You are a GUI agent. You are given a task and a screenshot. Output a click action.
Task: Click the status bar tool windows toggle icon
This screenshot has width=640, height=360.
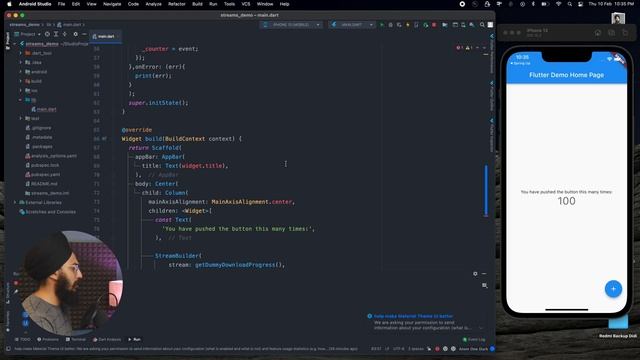(x=8, y=349)
